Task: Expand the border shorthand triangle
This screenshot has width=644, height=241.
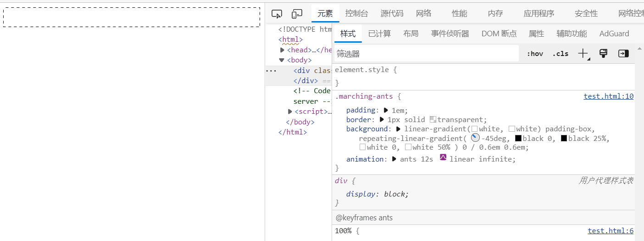Action: 383,119
